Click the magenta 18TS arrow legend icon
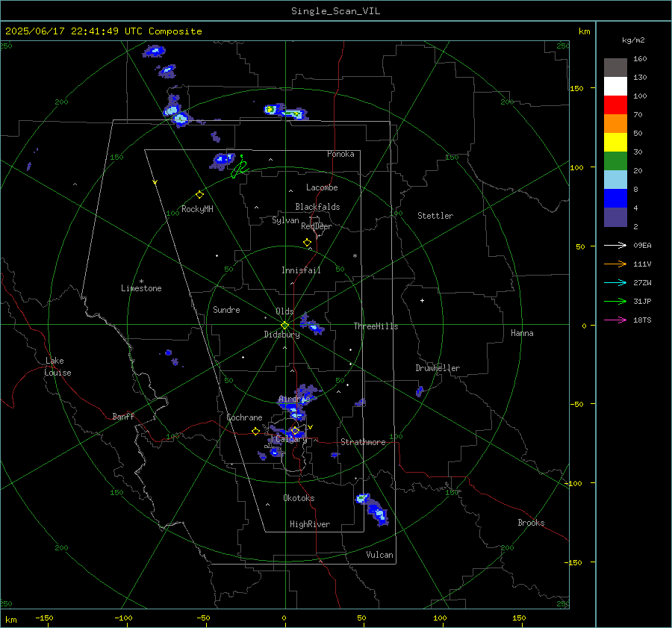 point(615,320)
